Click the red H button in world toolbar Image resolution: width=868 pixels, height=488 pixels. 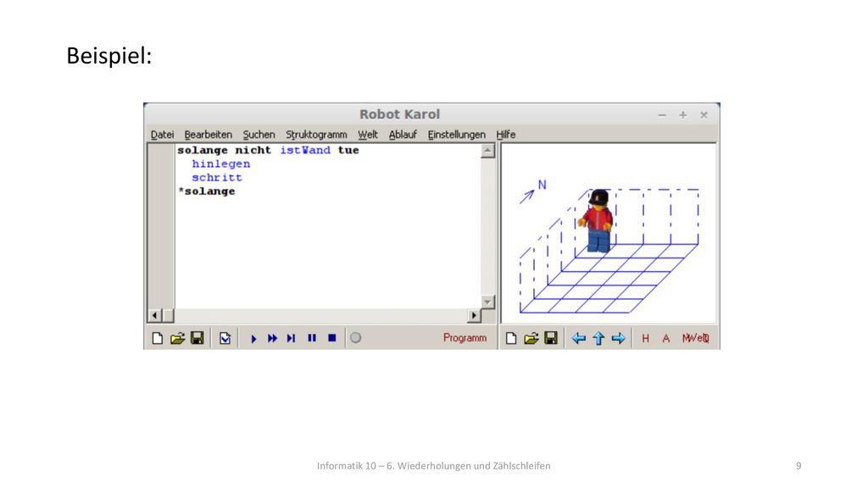coord(645,338)
